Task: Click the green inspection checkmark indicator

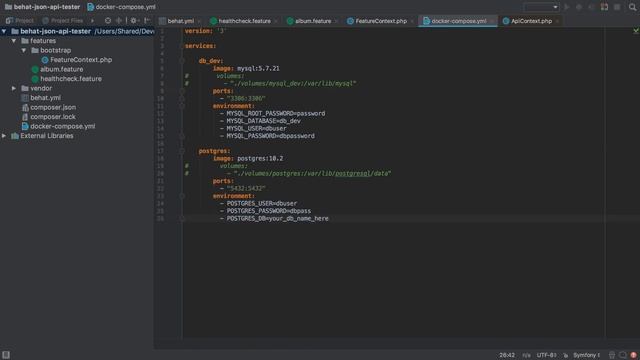Action: click(636, 31)
